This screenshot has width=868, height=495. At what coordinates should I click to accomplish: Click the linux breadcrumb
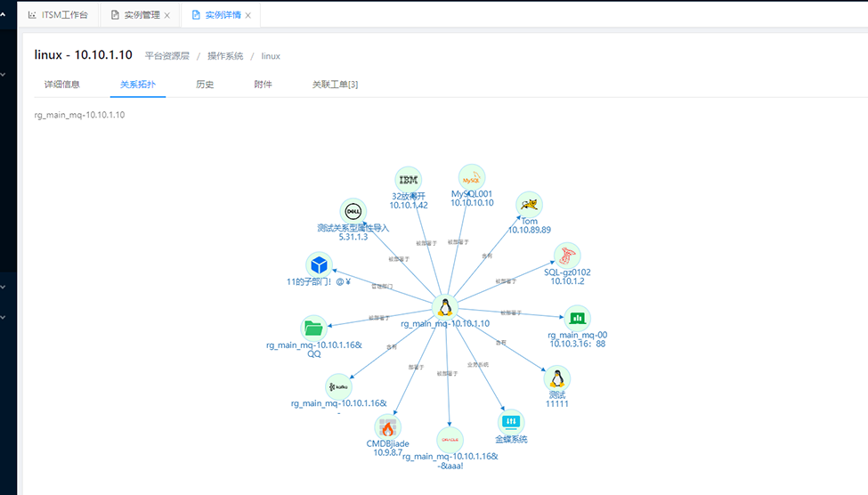click(271, 56)
